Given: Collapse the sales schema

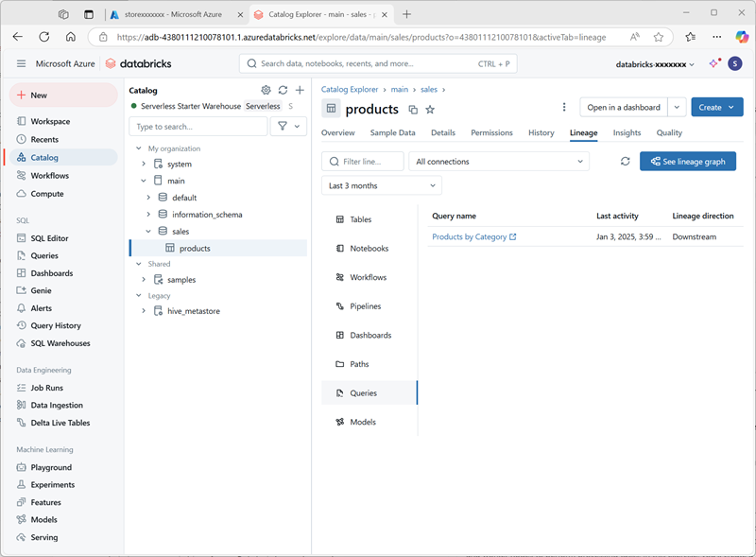Looking at the screenshot, I should click(148, 231).
